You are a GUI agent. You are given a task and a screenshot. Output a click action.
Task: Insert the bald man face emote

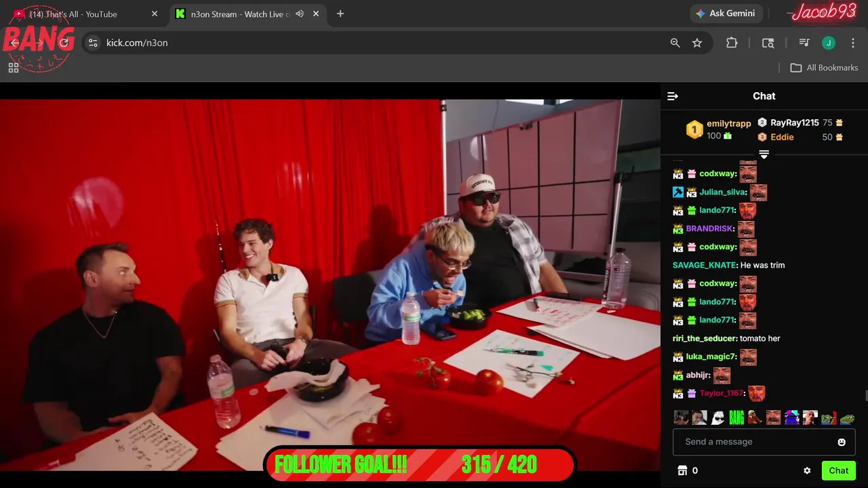[x=810, y=418]
